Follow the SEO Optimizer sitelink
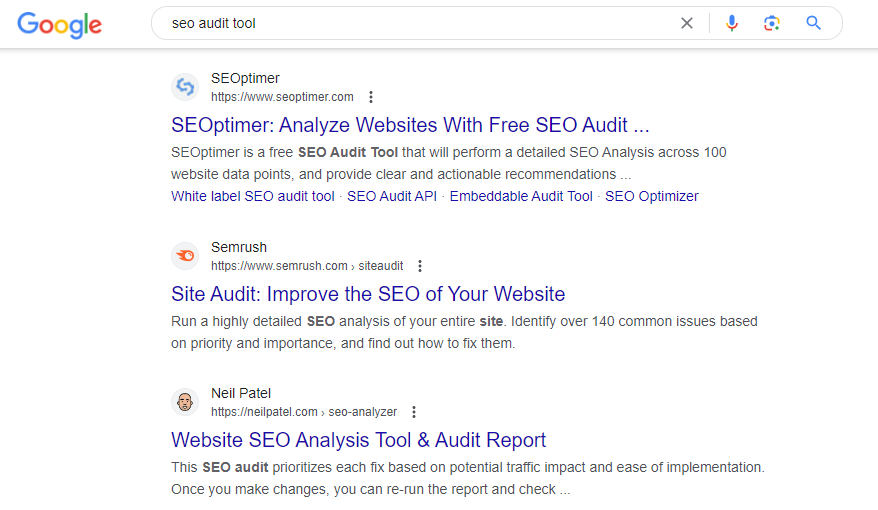 click(x=652, y=196)
